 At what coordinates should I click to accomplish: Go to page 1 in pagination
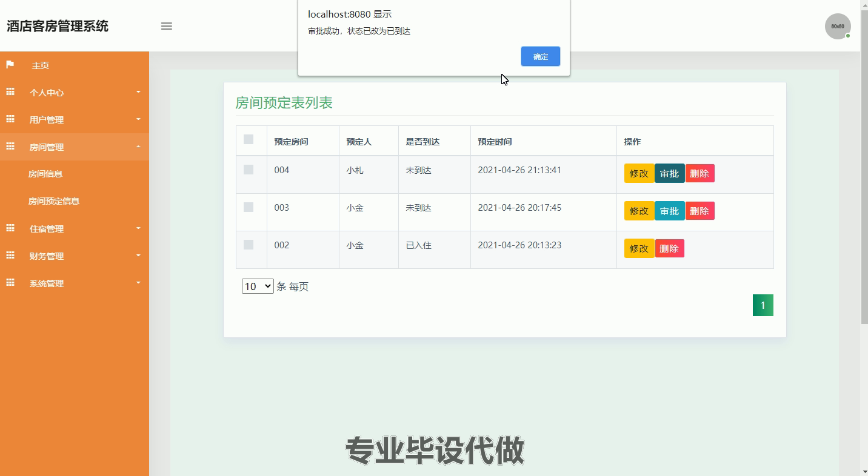(763, 305)
